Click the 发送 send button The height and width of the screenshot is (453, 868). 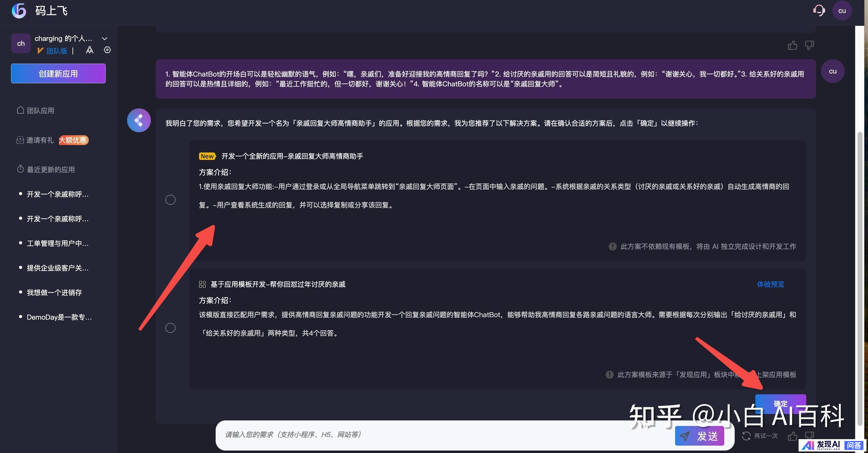(699, 436)
